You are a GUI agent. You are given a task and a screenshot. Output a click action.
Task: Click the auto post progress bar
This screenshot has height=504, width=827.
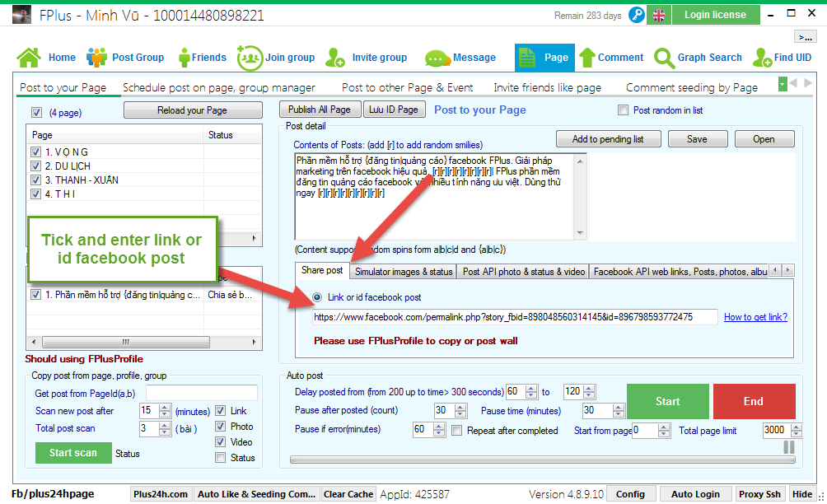pos(542,460)
